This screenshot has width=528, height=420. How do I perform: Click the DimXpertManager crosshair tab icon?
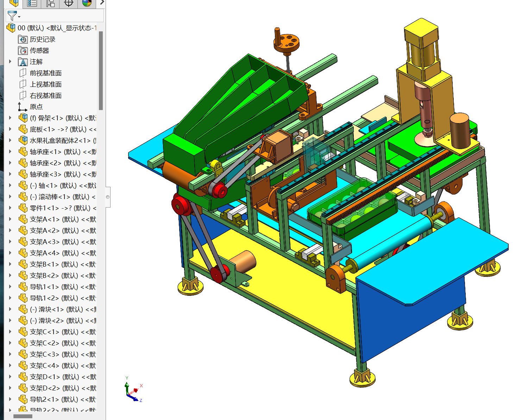pos(68,3)
